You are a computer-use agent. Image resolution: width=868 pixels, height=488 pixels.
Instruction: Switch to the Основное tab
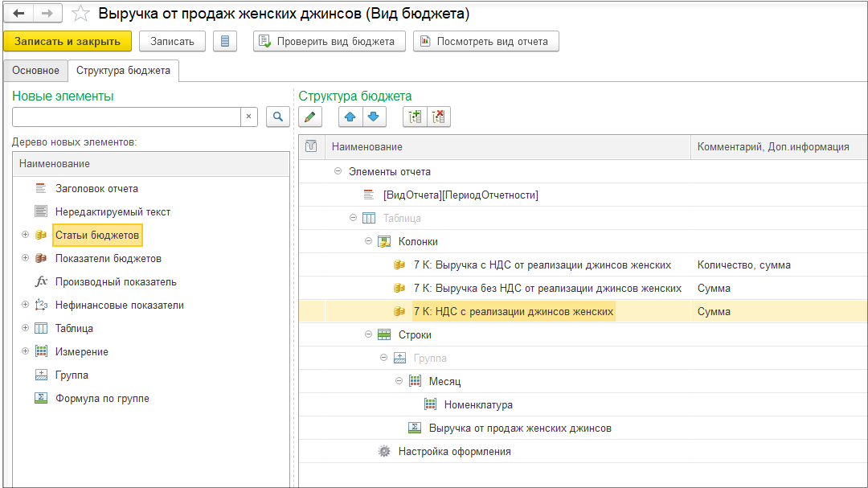tap(35, 71)
